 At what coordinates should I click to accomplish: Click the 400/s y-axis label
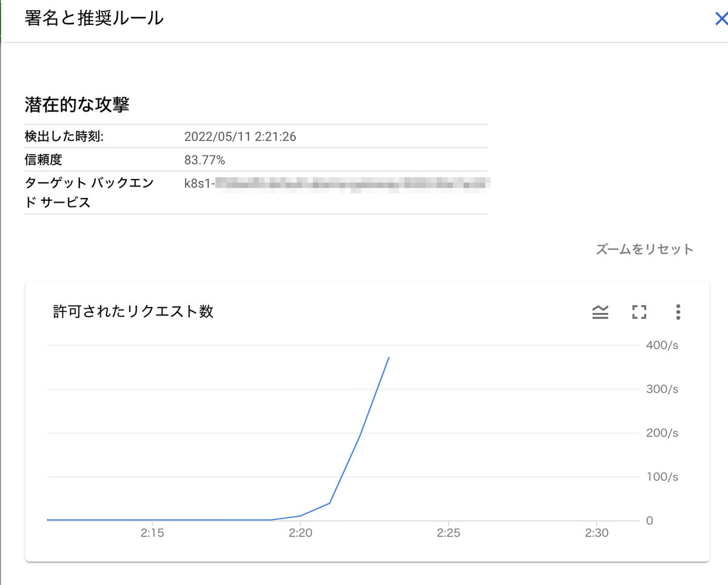662,345
